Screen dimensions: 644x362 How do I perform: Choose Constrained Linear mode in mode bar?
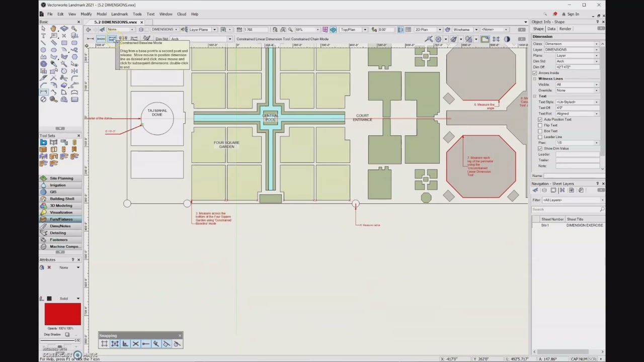(x=90, y=39)
